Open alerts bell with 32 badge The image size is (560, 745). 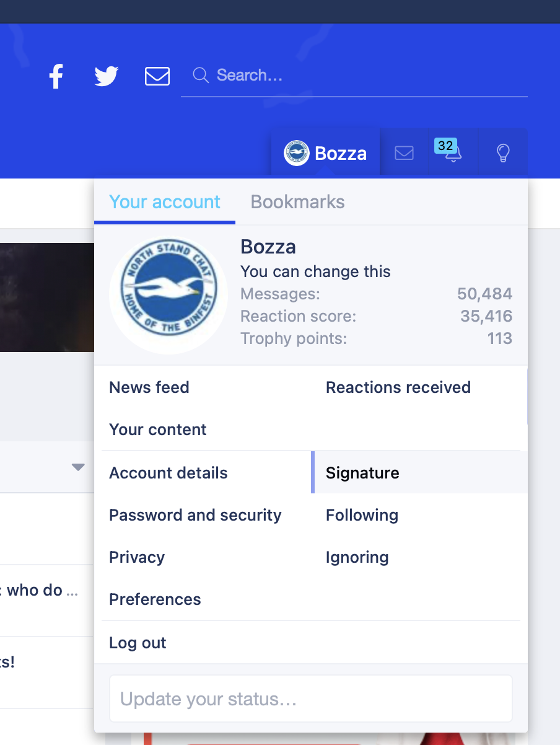click(452, 152)
